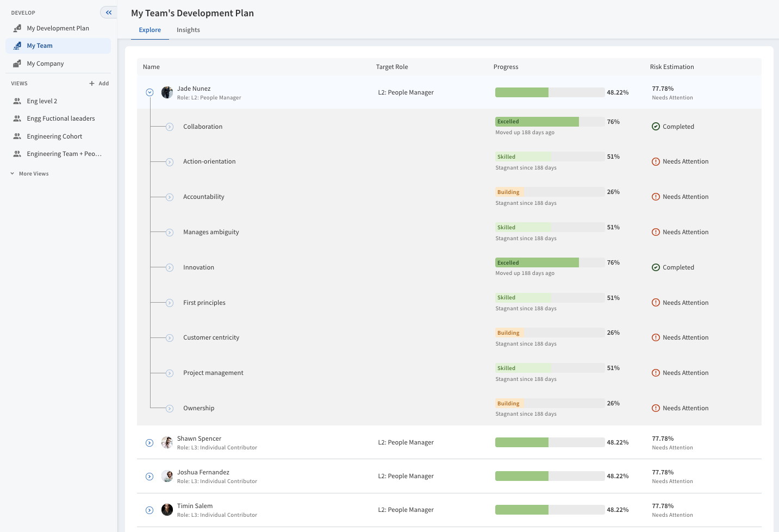
Task: Switch to the Insights tab
Action: 188,30
